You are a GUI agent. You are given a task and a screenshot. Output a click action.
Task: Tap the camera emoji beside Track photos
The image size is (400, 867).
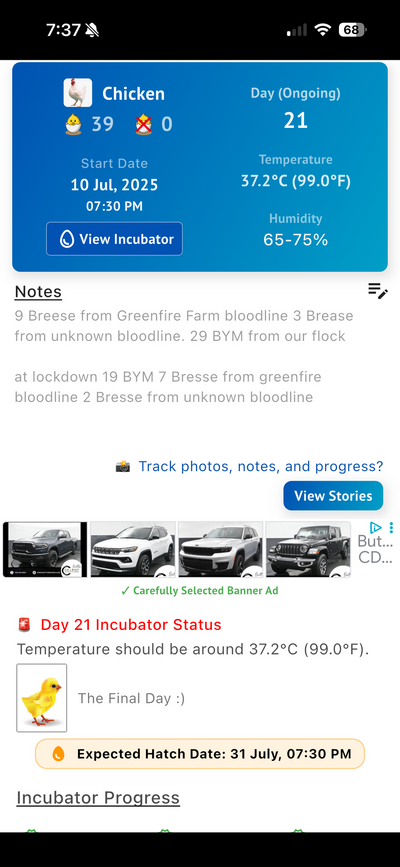coord(123,467)
